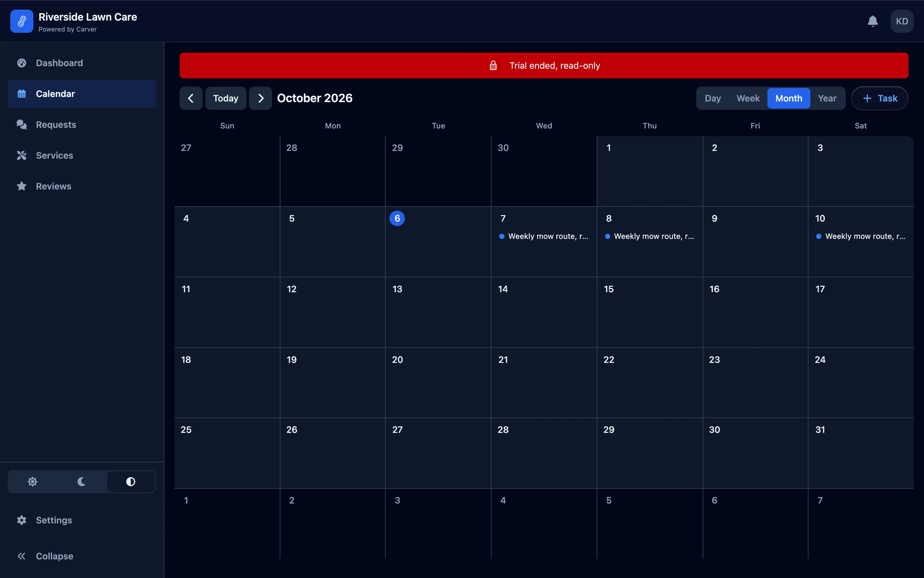Select the Month view tab
Image resolution: width=924 pixels, height=578 pixels.
point(789,99)
